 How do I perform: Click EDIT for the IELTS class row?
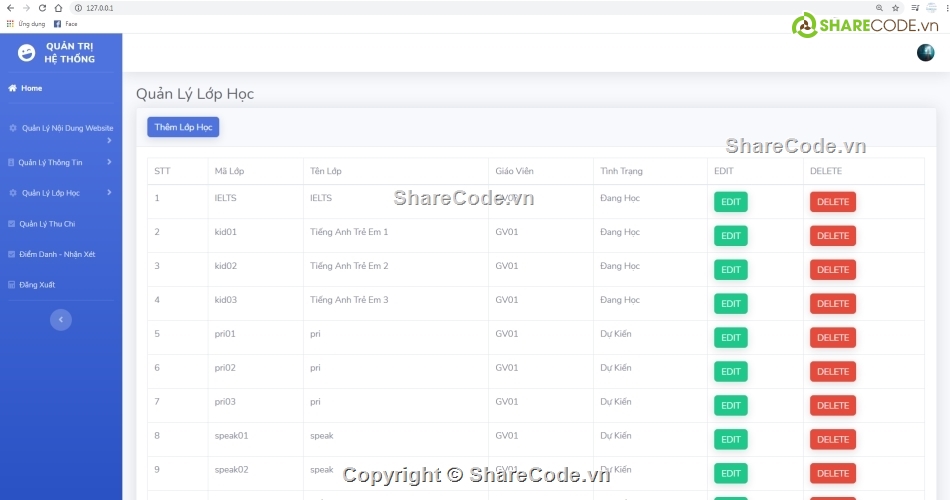731,202
